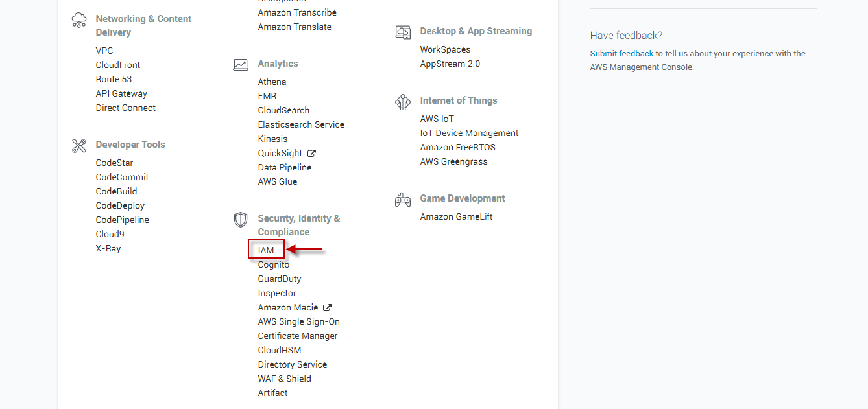This screenshot has height=409, width=868.
Task: Open the VPC service
Action: click(104, 51)
